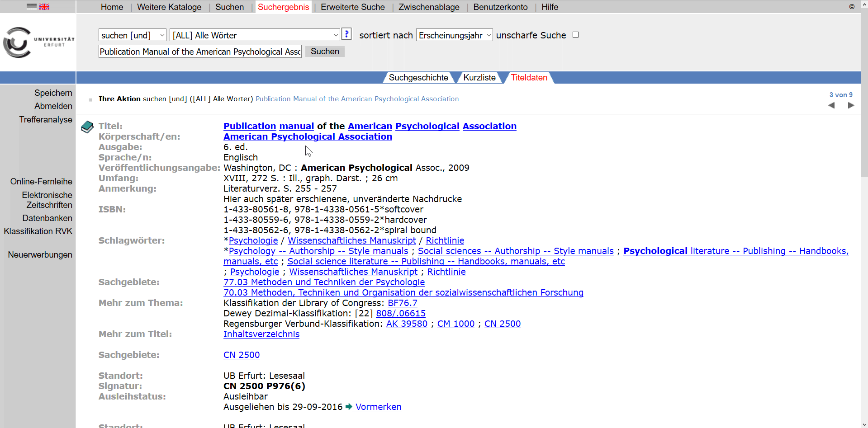The image size is (868, 428).
Task: Click Richtlinie in first Schlagwörter row
Action: [x=445, y=241]
